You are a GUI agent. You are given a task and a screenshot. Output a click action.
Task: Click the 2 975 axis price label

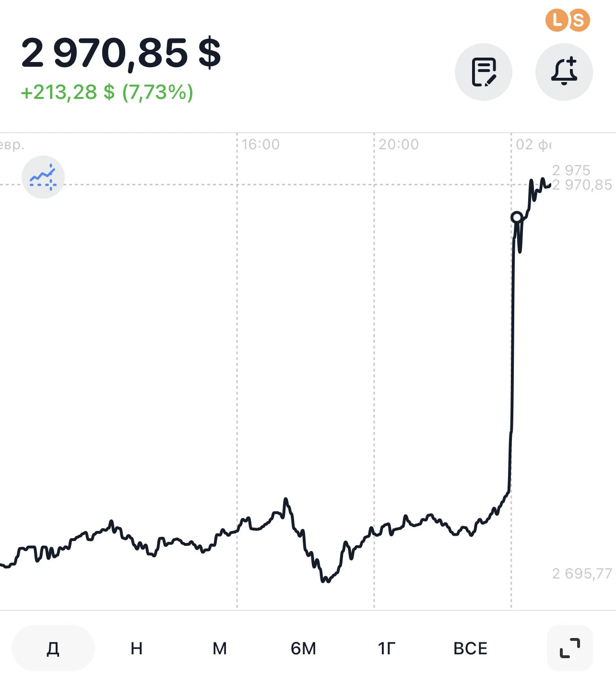(x=571, y=170)
